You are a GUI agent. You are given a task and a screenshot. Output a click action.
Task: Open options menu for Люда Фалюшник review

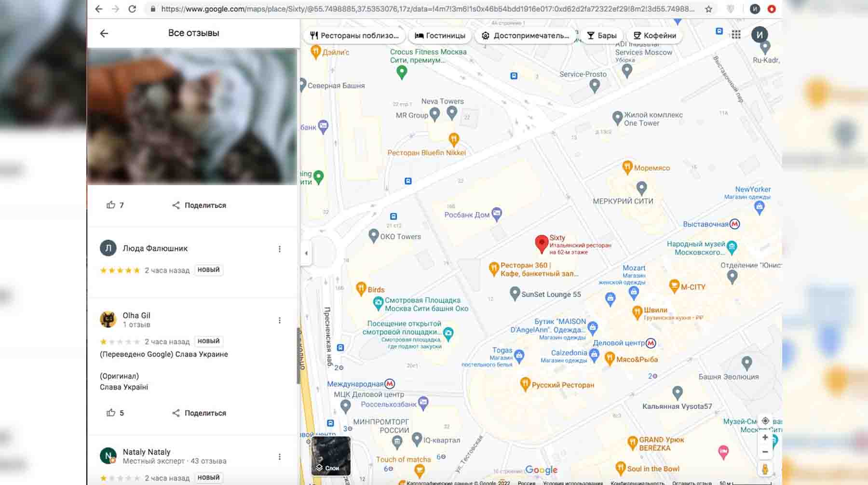click(x=279, y=249)
